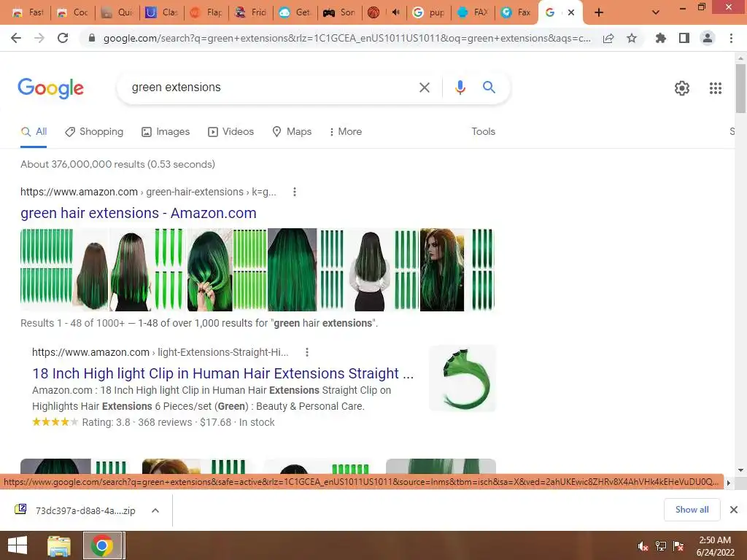Reload the current page
The image size is (747, 560).
63,38
